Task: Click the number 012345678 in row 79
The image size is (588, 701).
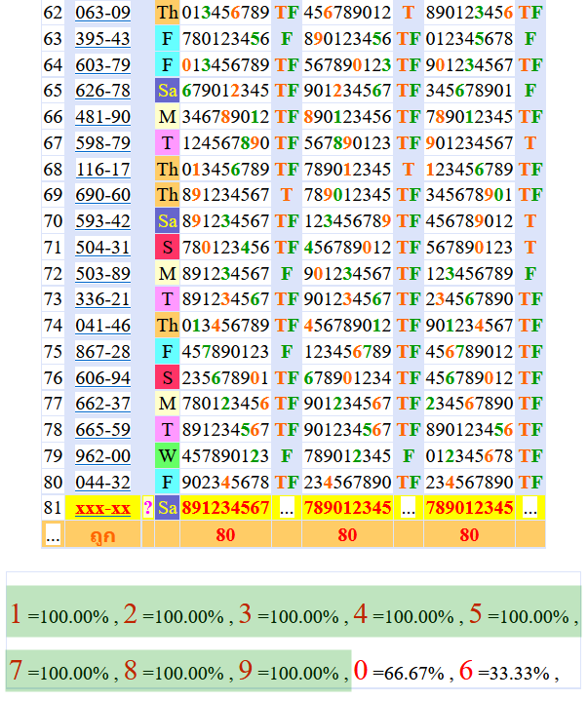Action: [x=469, y=456]
